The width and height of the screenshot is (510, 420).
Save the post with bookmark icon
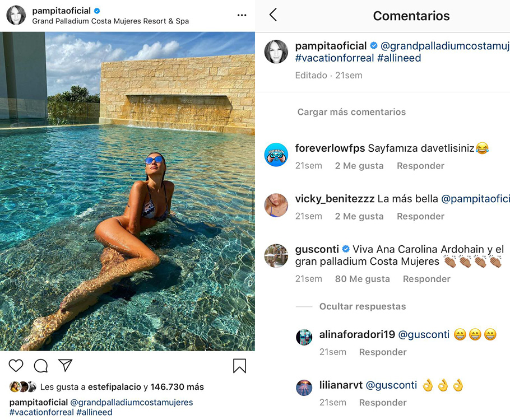click(239, 366)
